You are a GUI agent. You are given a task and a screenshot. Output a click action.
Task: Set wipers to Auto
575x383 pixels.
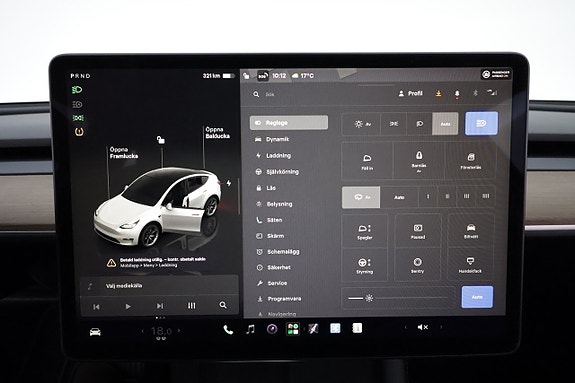pyautogui.click(x=399, y=197)
